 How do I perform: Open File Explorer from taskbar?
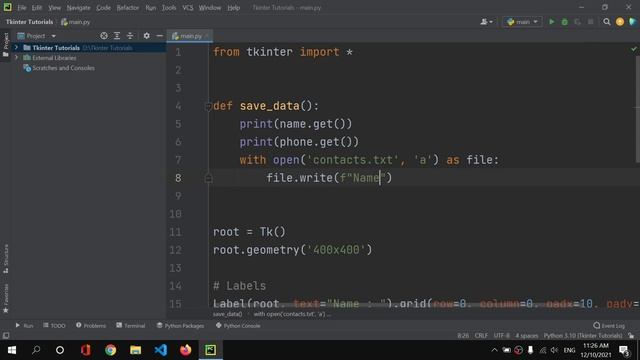(x=136, y=350)
